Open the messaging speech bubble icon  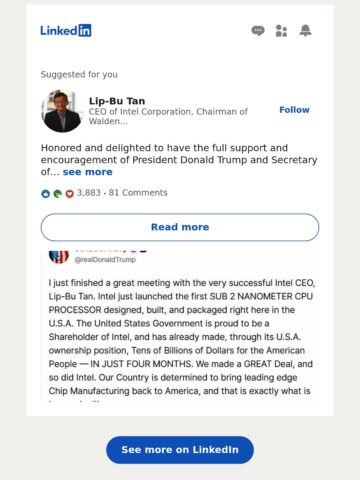coord(258,31)
